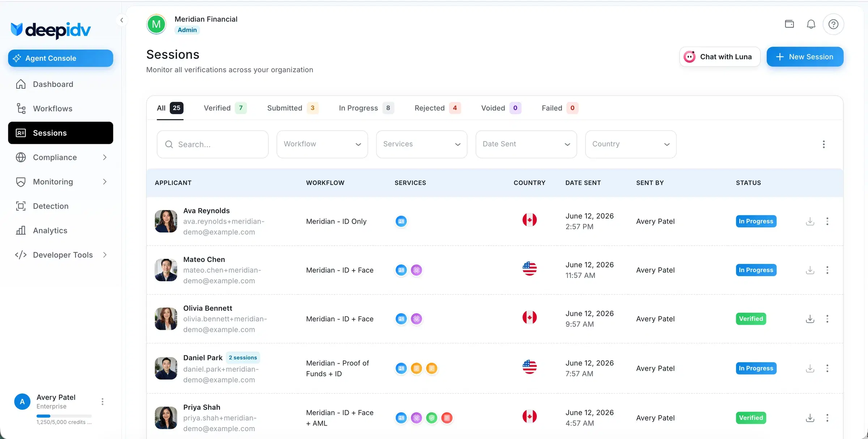The image size is (868, 439).
Task: Click the STATUS column header
Action: (x=748, y=183)
